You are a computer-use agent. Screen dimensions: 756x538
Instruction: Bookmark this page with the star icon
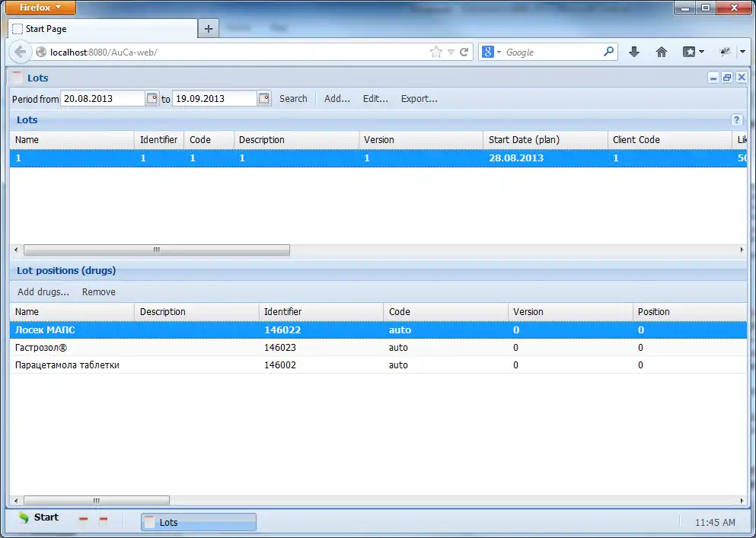tap(435, 52)
